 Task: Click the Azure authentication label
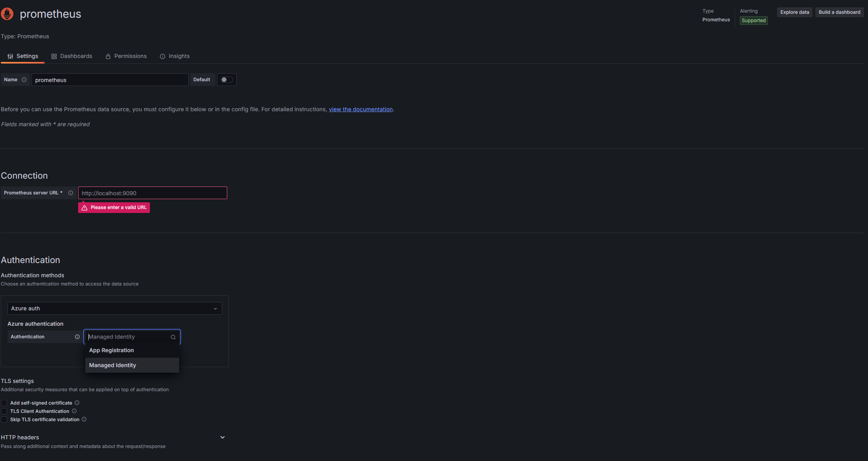(36, 324)
